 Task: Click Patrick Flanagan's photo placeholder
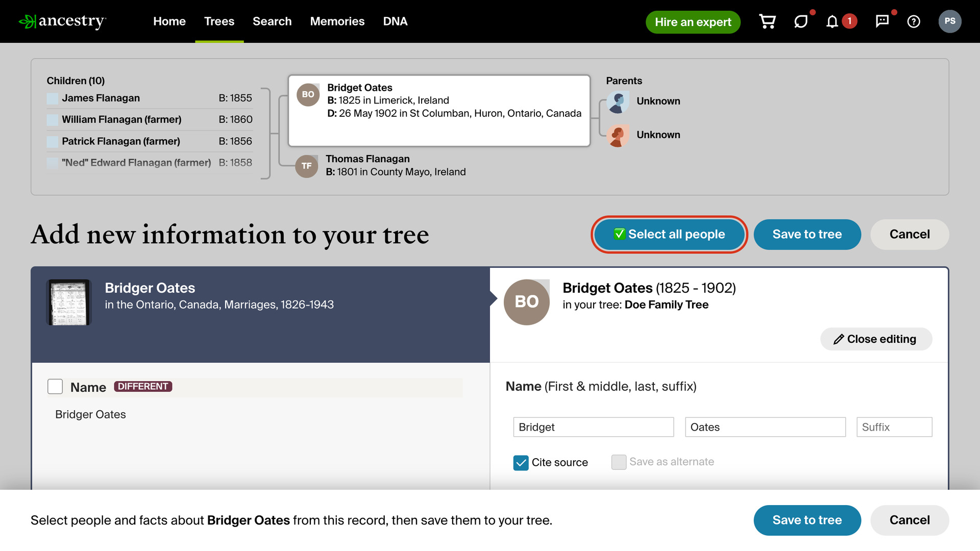(x=53, y=142)
